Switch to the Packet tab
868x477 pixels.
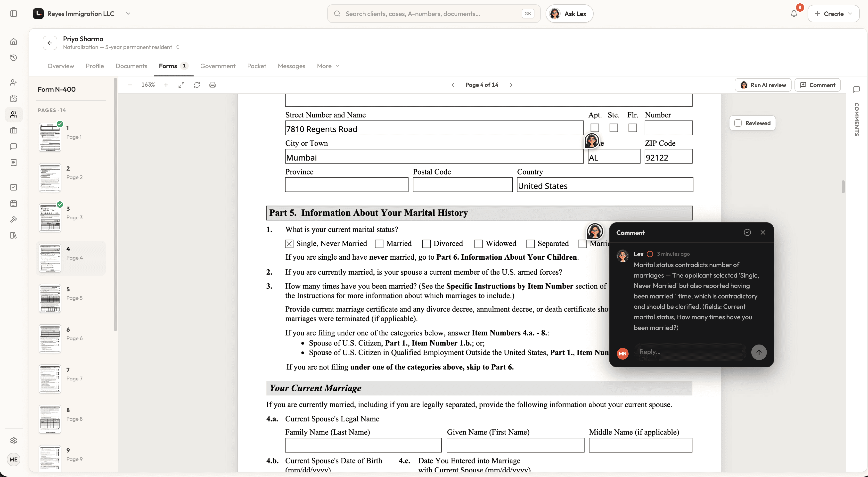(x=256, y=66)
